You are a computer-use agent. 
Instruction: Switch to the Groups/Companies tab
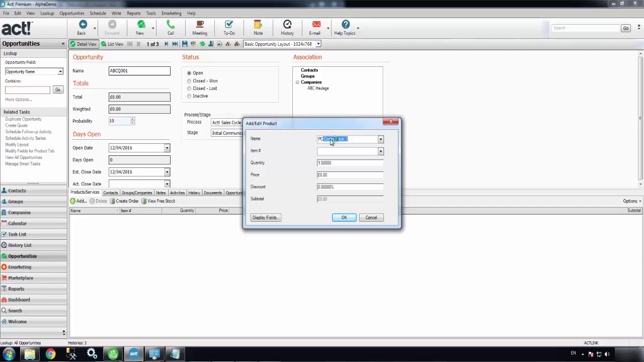pyautogui.click(x=137, y=193)
